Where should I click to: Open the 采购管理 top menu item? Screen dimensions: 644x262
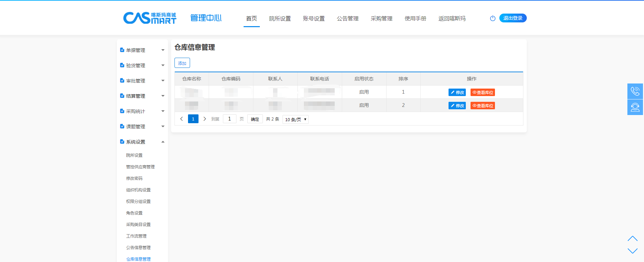tap(381, 19)
